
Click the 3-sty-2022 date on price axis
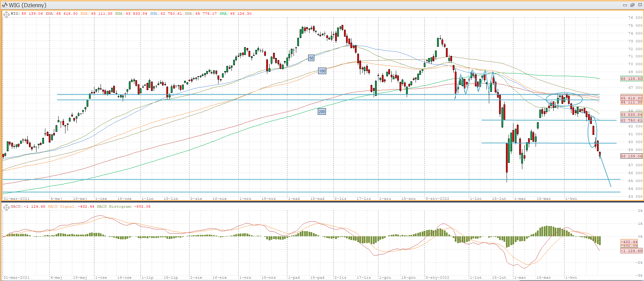coord(437,198)
